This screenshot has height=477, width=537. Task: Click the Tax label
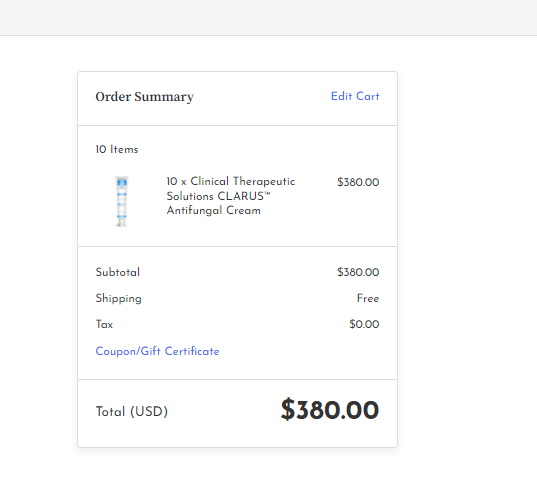click(x=104, y=324)
